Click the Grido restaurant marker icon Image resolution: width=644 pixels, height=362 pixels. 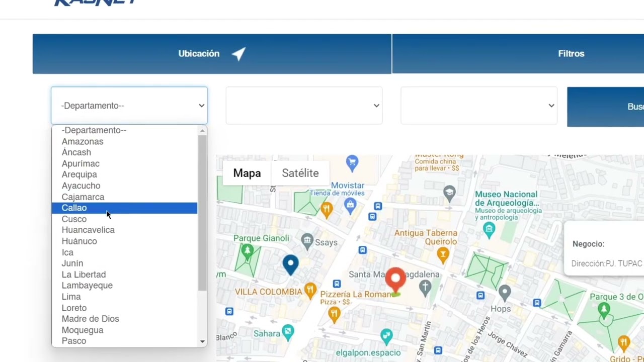click(x=624, y=343)
